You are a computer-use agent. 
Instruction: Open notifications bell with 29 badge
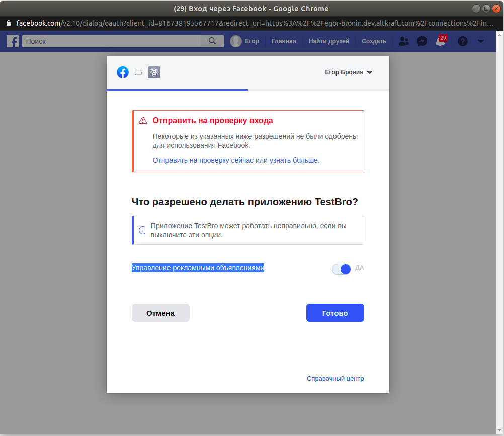coord(441,41)
